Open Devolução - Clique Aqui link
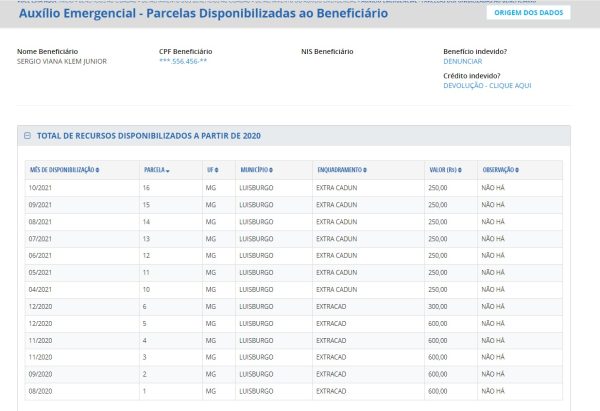This screenshot has width=600, height=411. pyautogui.click(x=487, y=86)
